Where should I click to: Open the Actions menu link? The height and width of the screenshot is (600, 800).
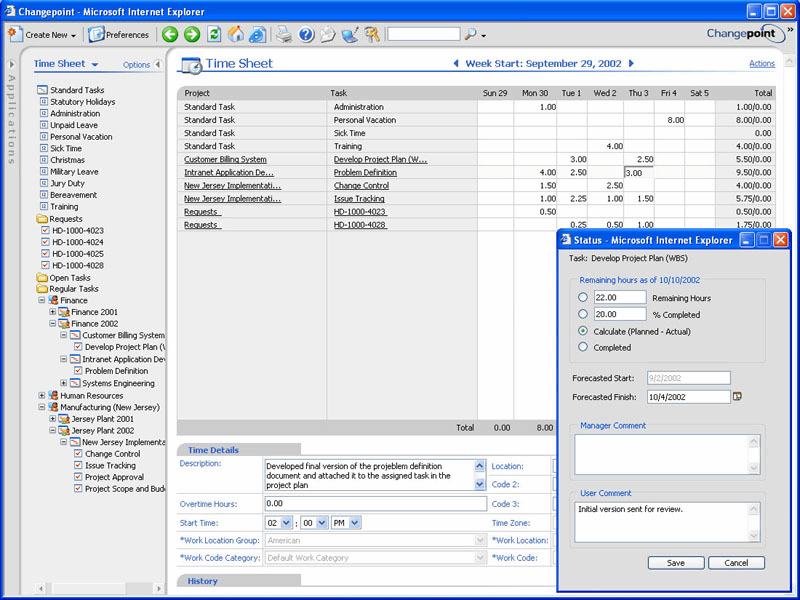(x=762, y=63)
